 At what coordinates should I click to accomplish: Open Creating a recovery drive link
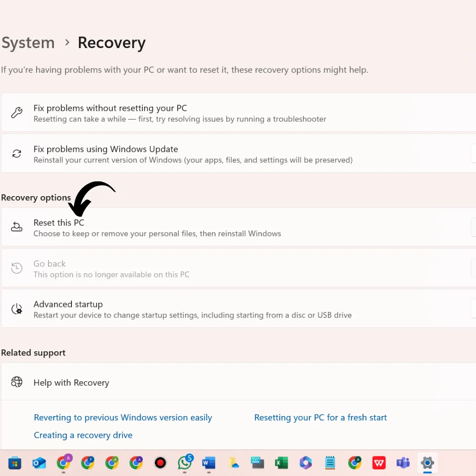click(x=83, y=435)
